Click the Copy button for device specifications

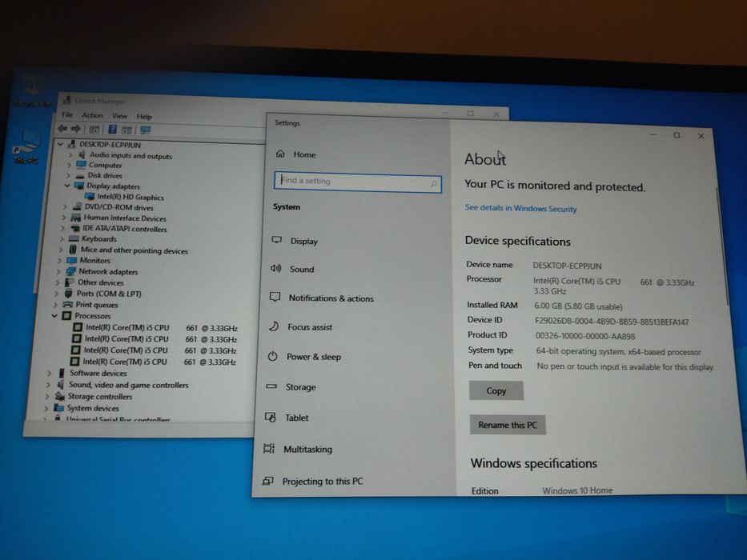[496, 390]
